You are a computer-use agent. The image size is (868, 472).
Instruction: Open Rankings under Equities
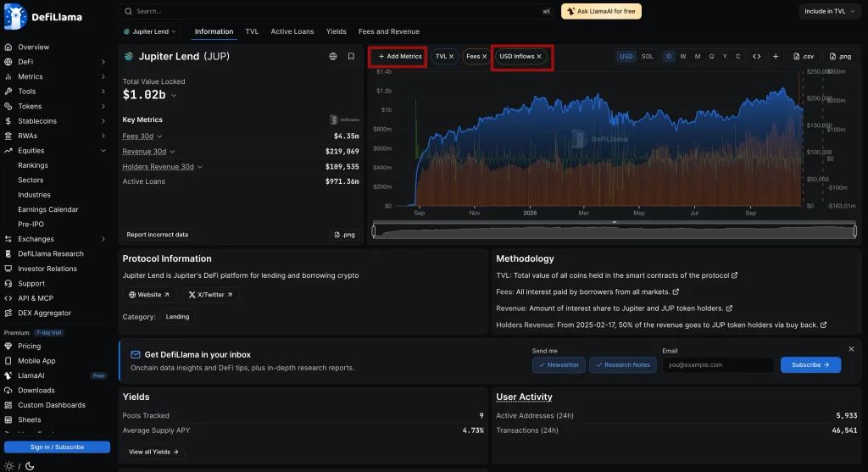[33, 165]
